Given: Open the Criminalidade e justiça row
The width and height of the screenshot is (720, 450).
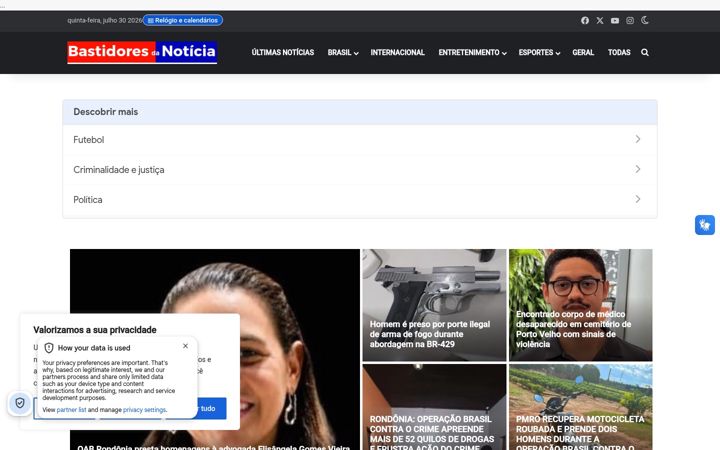Looking at the screenshot, I should (x=360, y=170).
